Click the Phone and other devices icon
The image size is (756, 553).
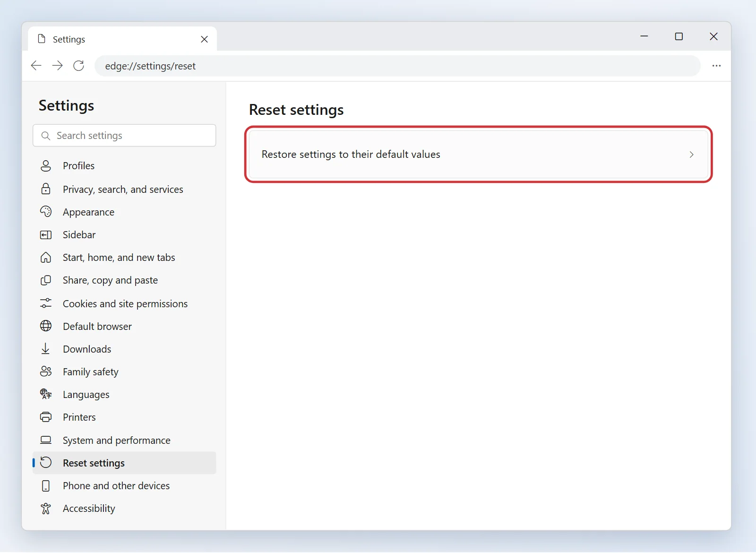[x=46, y=486]
